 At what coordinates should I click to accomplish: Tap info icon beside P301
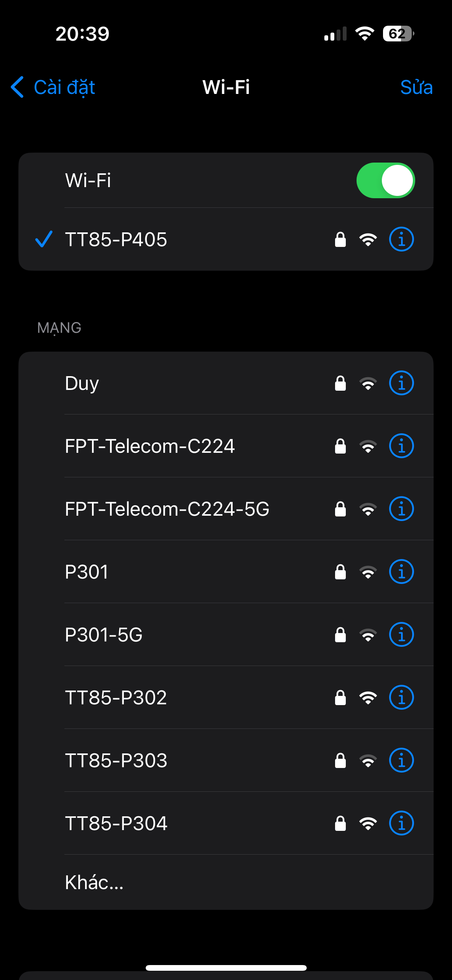pyautogui.click(x=401, y=572)
